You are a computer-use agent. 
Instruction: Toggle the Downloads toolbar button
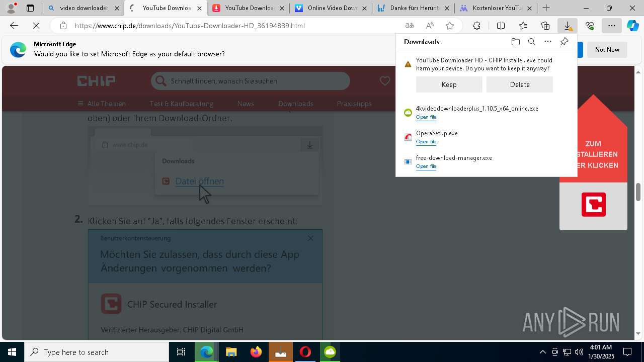(568, 26)
